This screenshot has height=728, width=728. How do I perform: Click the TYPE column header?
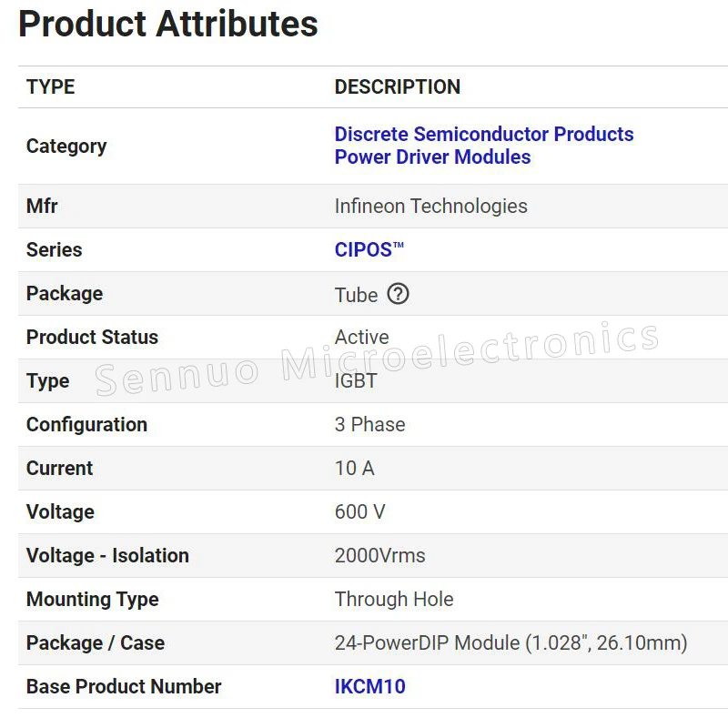tap(50, 86)
